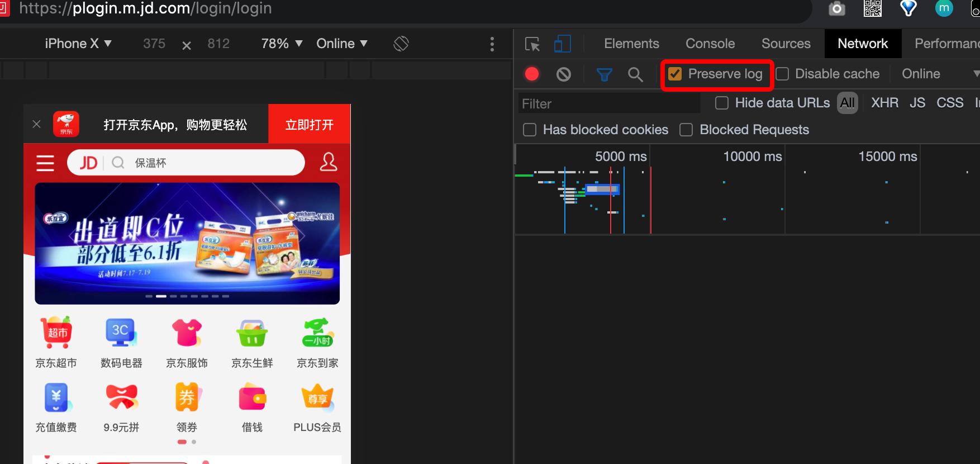Viewport: 980px width, 464px height.
Task: Select the Network tab
Action: (863, 44)
